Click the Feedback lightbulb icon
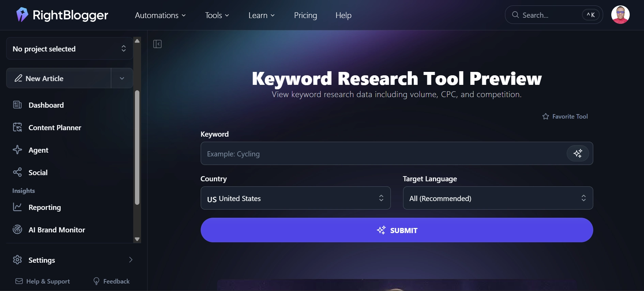 (x=96, y=281)
